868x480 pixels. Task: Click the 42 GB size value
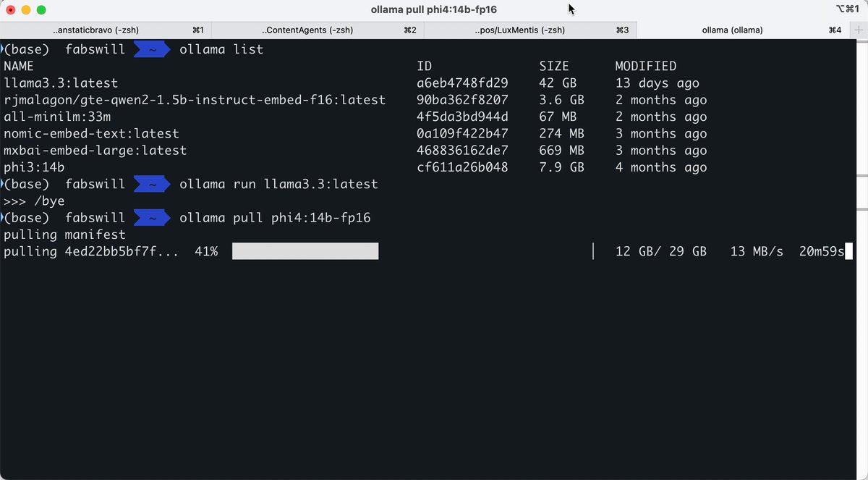[x=558, y=83]
